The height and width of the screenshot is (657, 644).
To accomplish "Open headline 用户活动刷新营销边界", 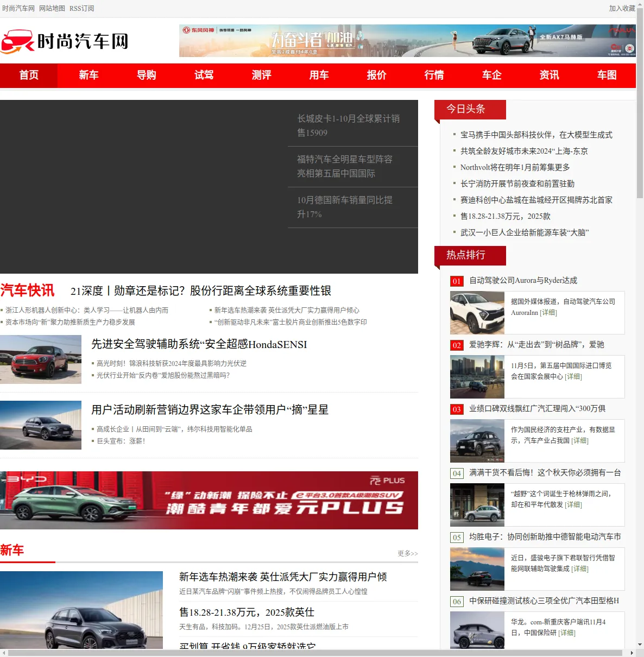I will pyautogui.click(x=210, y=410).
